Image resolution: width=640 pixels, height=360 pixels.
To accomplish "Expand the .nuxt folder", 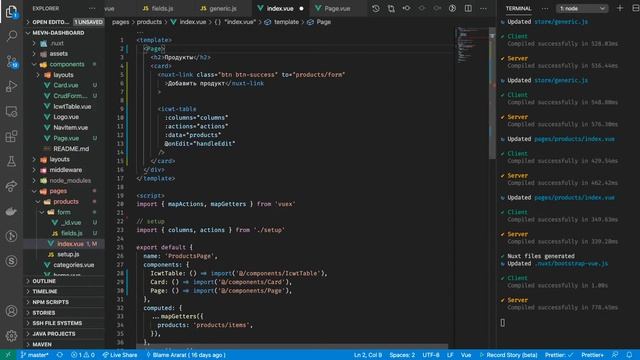I will [x=57, y=43].
